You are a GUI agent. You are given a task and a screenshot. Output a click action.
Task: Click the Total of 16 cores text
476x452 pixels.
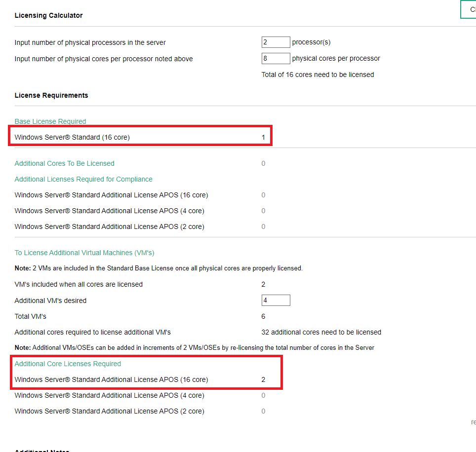[317, 75]
